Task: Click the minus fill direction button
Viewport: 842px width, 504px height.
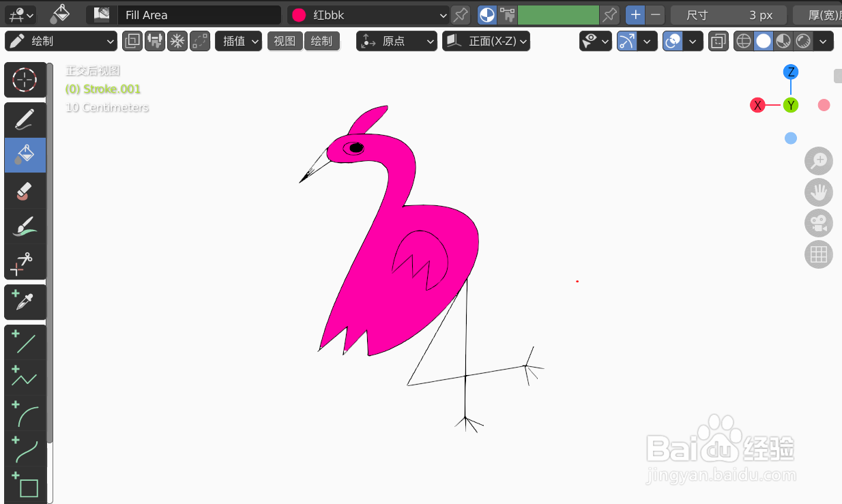Action: [655, 14]
